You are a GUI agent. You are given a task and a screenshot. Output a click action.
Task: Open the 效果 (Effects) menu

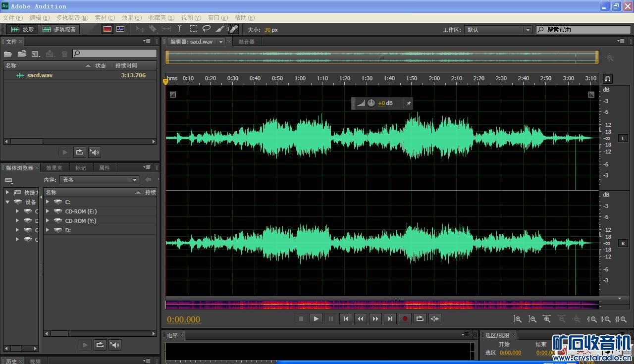(131, 18)
